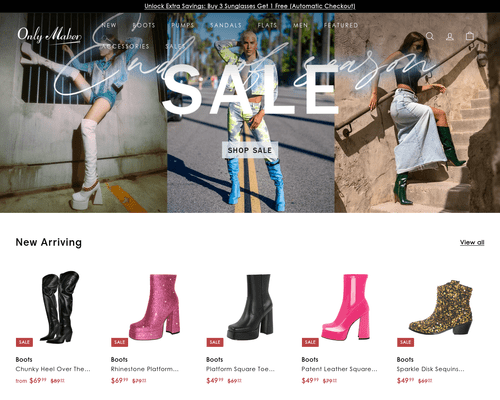Image resolution: width=500 pixels, height=400 pixels.
Task: Click SALE badge on pink rhinestone boot
Action: pos(119,342)
